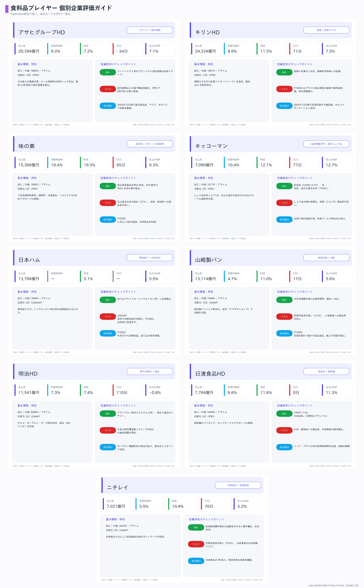The width and height of the screenshot is (364, 588).
Task: Select the ROE 19.5% tile for 味の素
Action: click(94, 162)
